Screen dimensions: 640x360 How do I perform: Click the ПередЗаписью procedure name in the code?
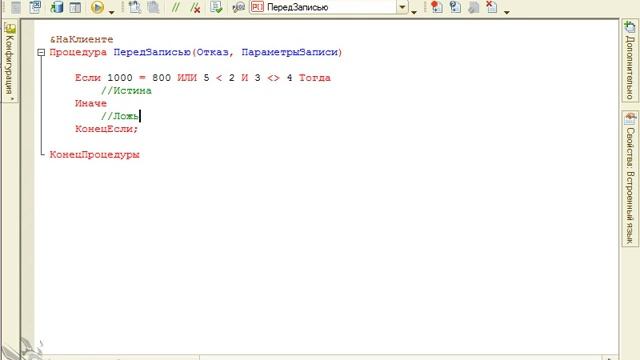coord(152,52)
